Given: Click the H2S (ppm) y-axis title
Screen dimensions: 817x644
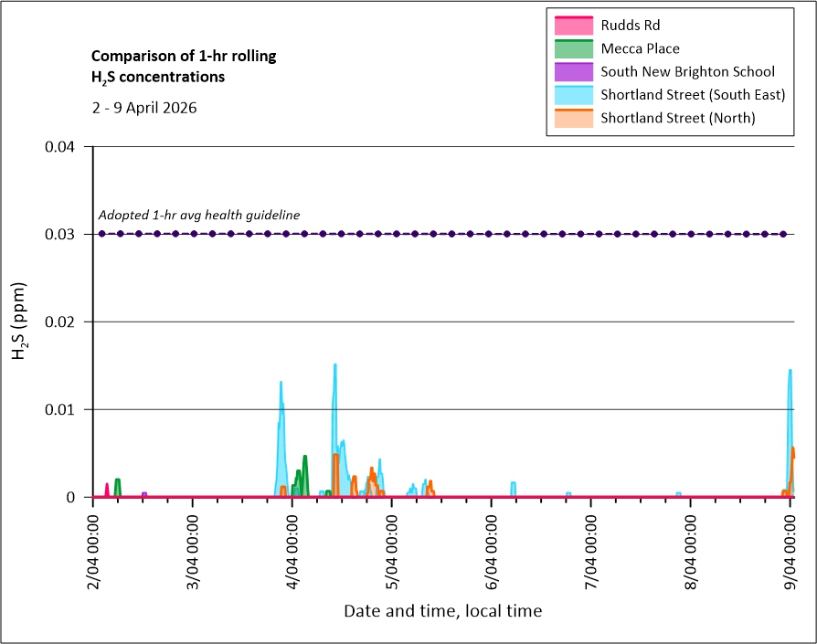Looking at the screenshot, I should pyautogui.click(x=20, y=322).
